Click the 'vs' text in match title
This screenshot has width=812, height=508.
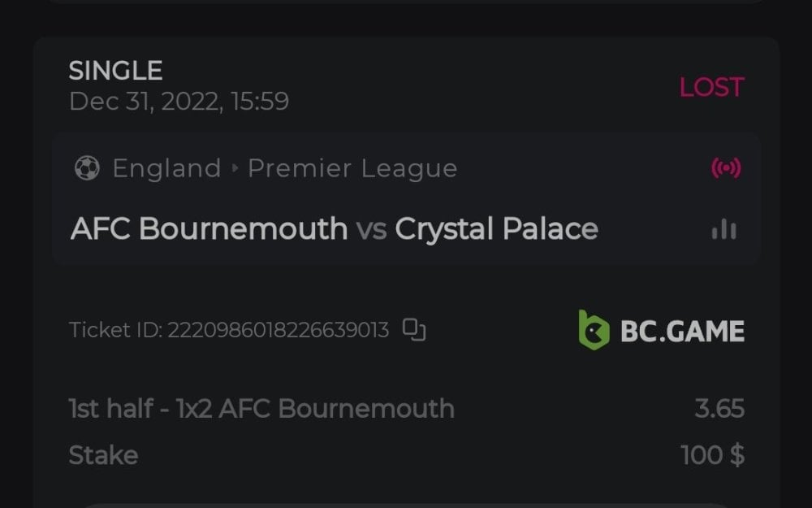(371, 229)
